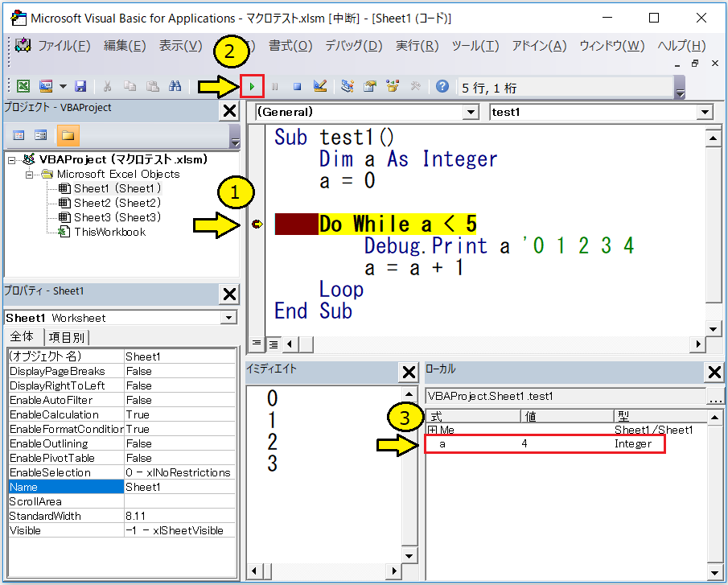Click the View Code button in Project panel

(x=19, y=135)
